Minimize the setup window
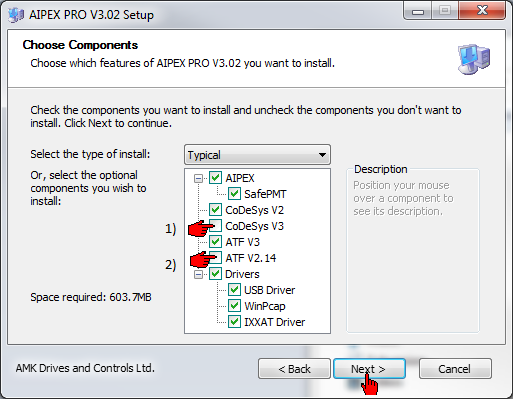Image resolution: width=515 pixels, height=401 pixels. [418, 11]
